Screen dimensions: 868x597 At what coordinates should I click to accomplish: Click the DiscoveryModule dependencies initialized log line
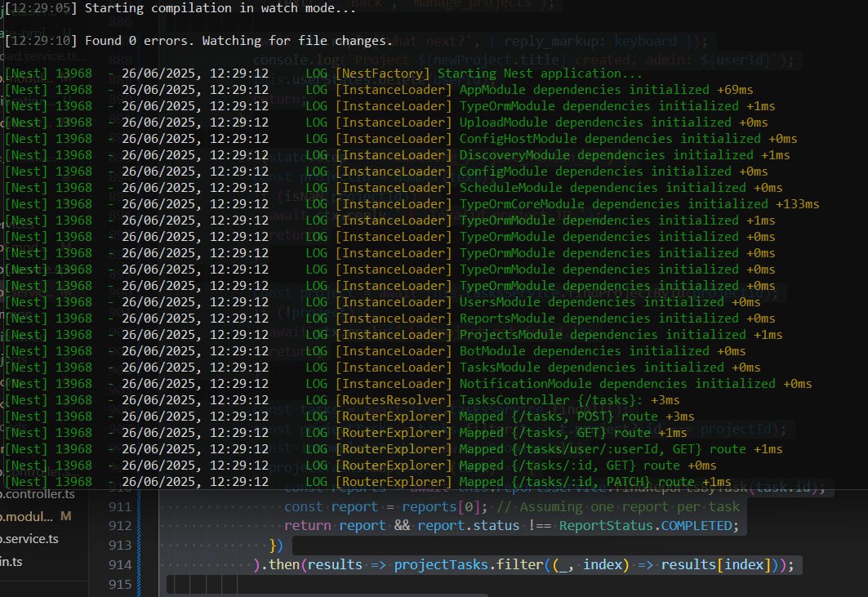tap(397, 155)
